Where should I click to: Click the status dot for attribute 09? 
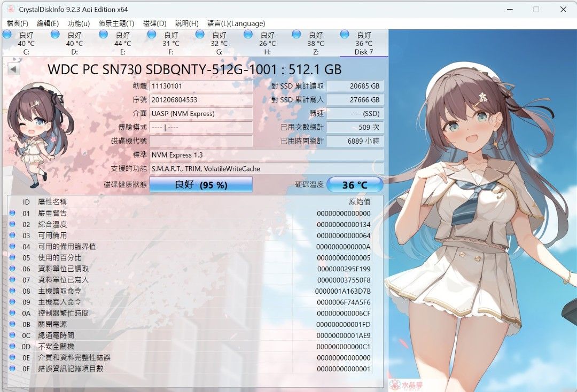[12, 302]
